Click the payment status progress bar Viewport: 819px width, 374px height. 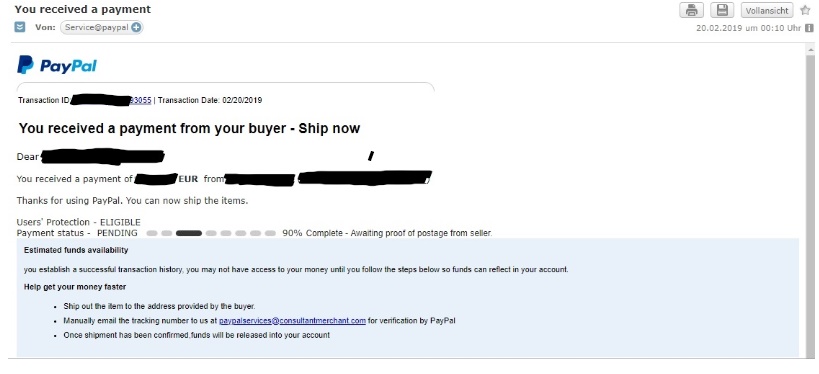(x=211, y=233)
